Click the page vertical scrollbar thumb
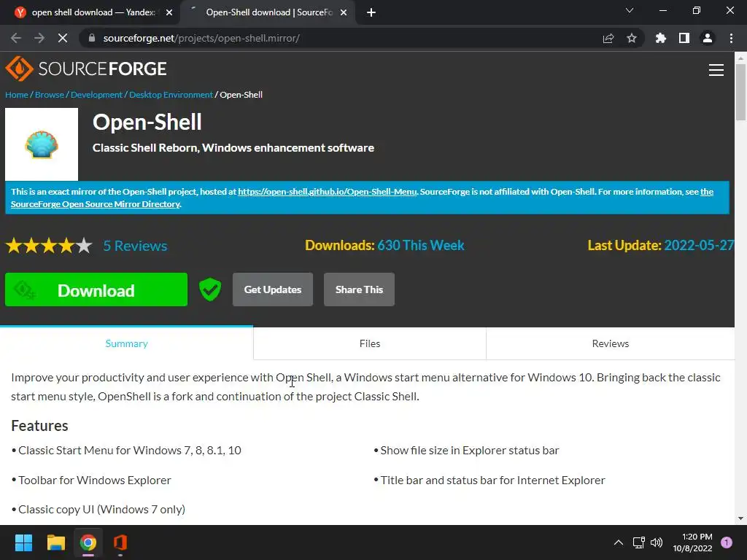The height and width of the screenshot is (560, 747). point(740,92)
